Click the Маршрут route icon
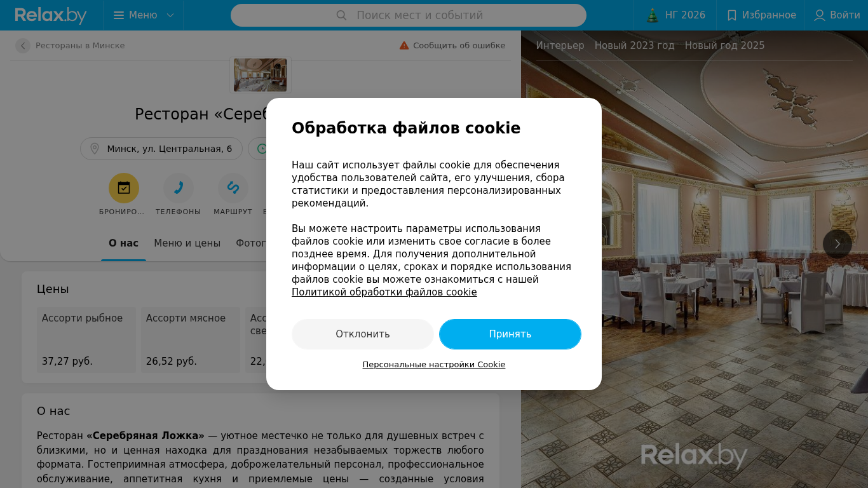Image resolution: width=868 pixels, height=488 pixels. (x=233, y=188)
